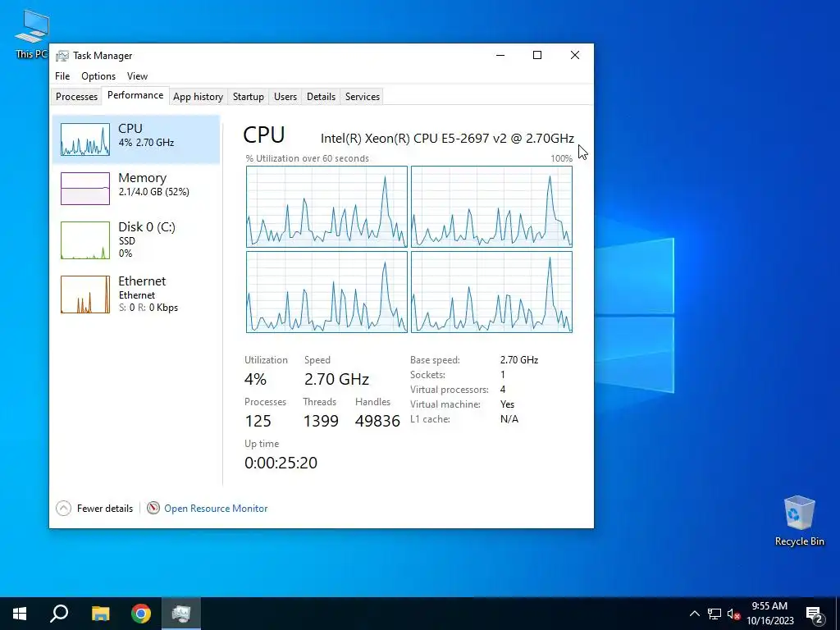Open the Options menu
840x630 pixels.
98,76
